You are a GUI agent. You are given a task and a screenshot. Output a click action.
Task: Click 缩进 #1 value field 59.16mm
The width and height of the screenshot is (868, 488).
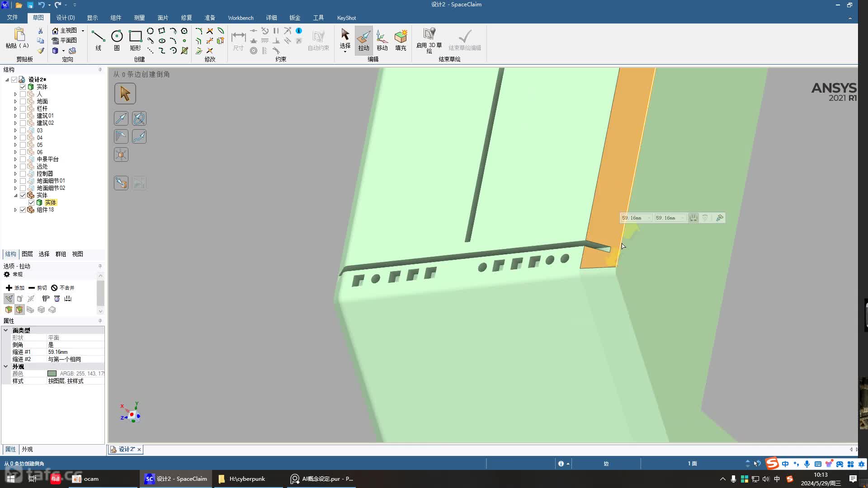pyautogui.click(x=75, y=352)
